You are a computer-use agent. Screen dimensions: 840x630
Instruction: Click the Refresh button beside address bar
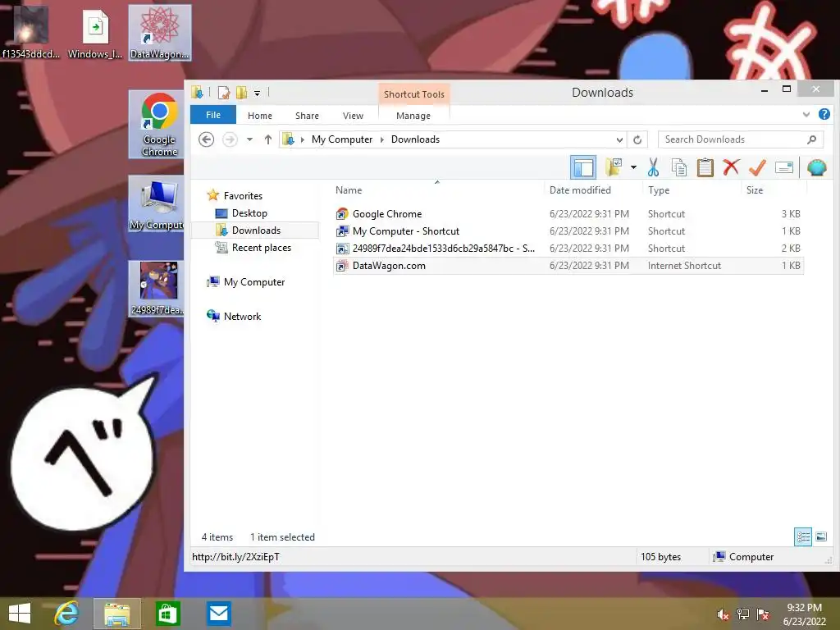click(x=637, y=139)
